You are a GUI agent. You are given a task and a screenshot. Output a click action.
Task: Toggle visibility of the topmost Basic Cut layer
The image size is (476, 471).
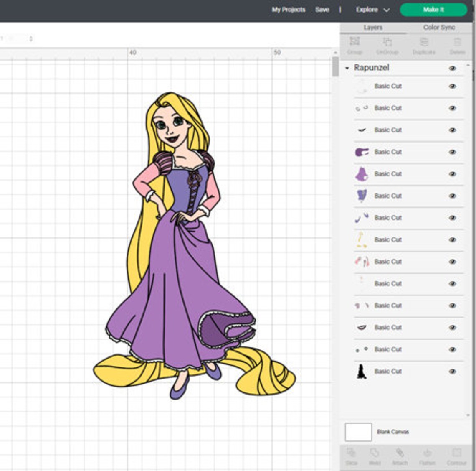(452, 87)
